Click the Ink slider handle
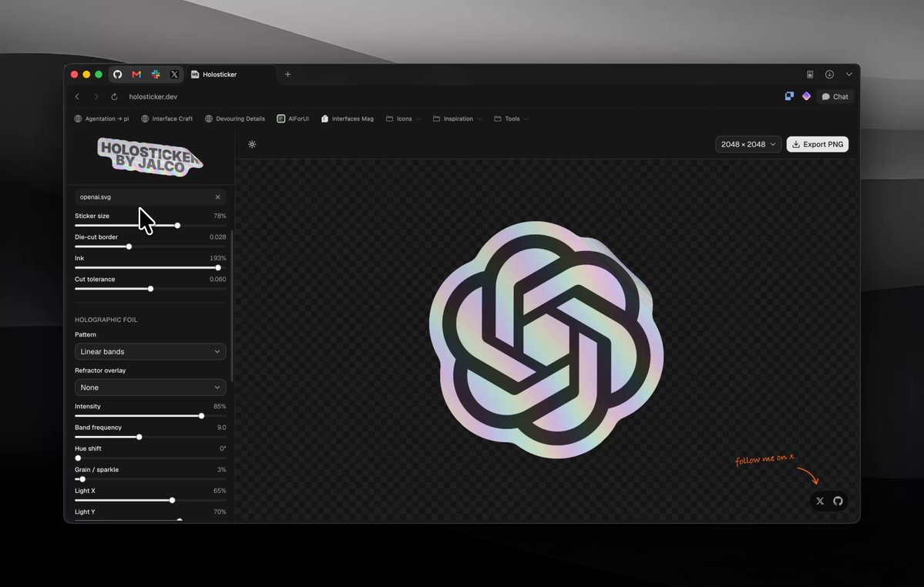924x587 pixels. coord(218,268)
